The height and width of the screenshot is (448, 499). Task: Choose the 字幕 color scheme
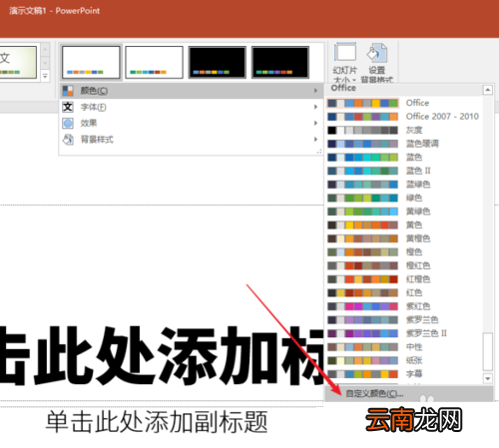403,374
